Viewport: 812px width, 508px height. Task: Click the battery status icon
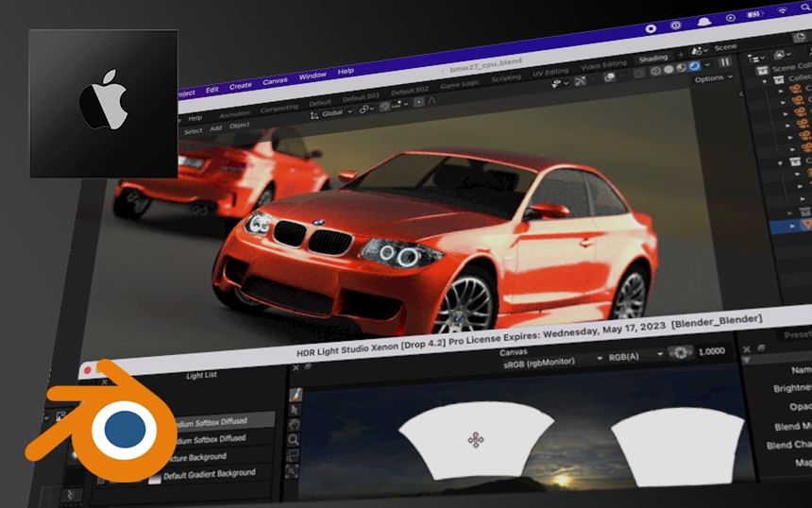tap(755, 14)
